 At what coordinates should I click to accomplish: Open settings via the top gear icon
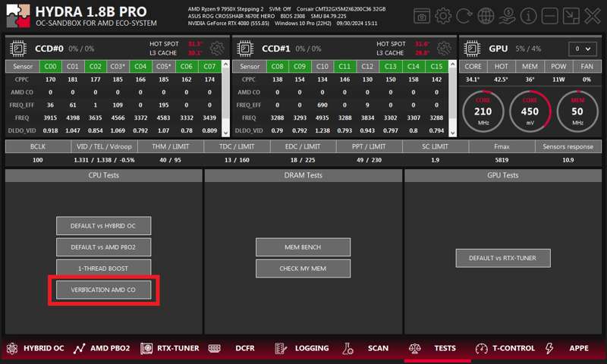pyautogui.click(x=443, y=16)
